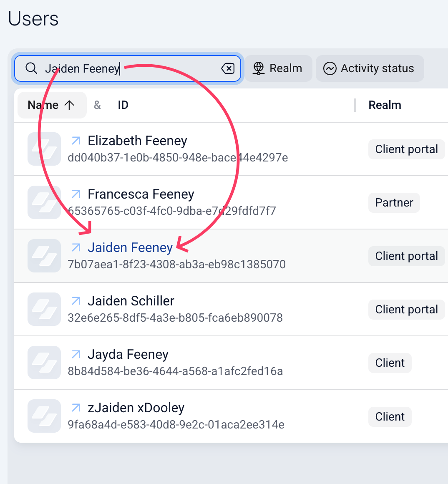Open the Activity status filter

[x=370, y=68]
